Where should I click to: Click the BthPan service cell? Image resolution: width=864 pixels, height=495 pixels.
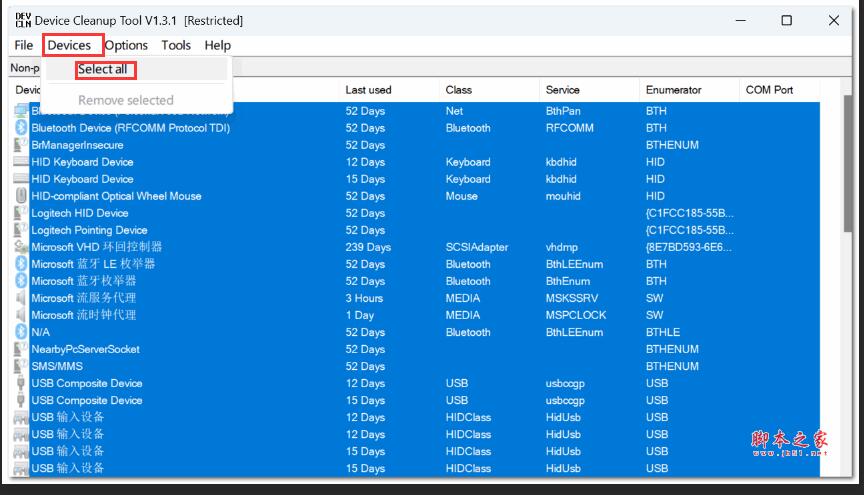coord(563,111)
